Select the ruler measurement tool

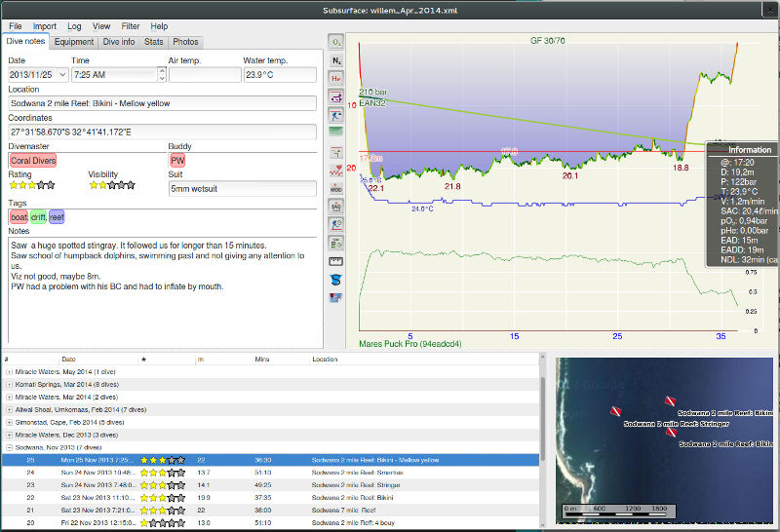(336, 261)
